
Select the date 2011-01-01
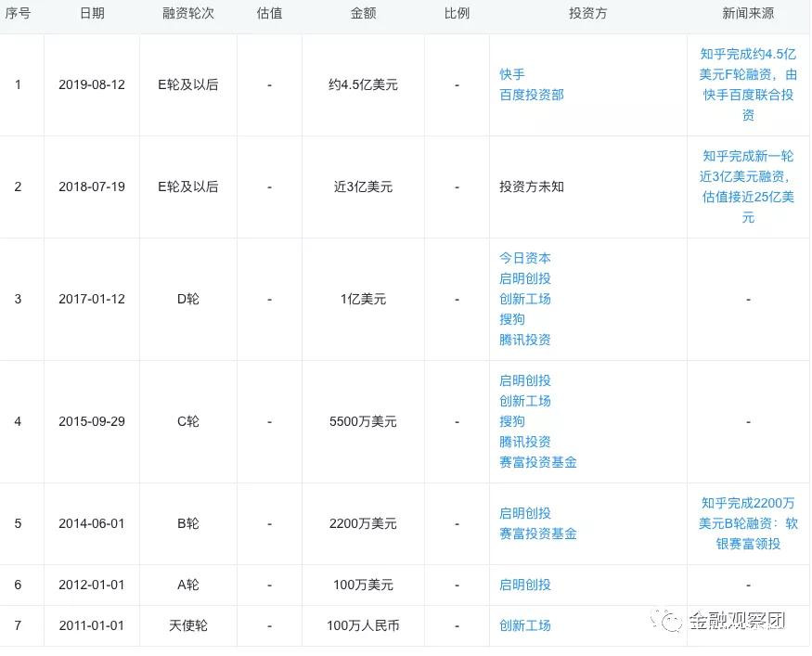tap(92, 625)
